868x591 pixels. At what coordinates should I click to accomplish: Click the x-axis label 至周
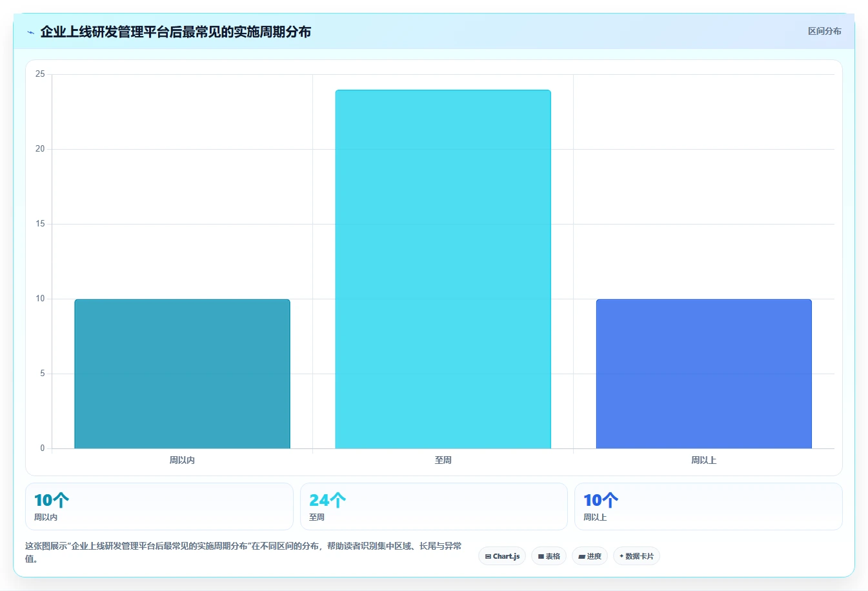(x=443, y=460)
